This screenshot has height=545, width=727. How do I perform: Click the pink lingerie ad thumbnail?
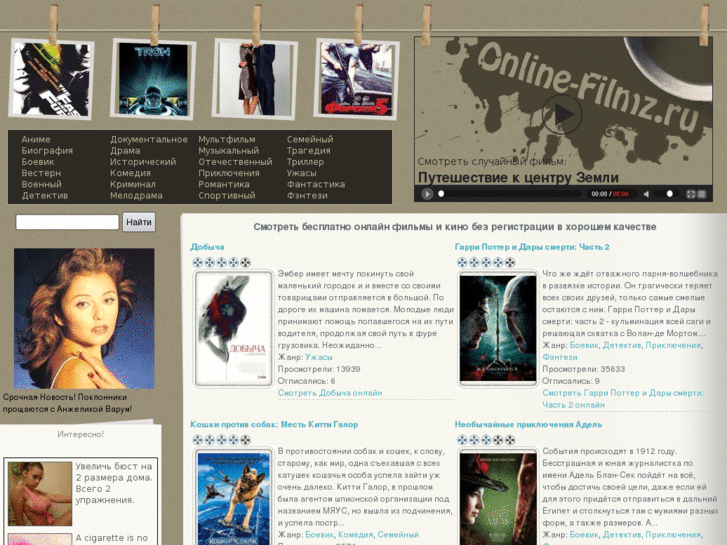[x=40, y=494]
